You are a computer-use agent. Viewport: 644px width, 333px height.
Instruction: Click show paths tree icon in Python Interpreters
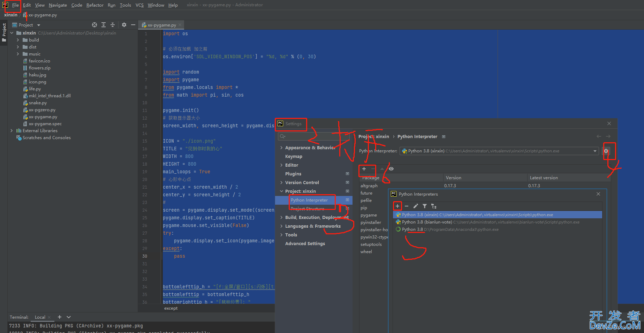[x=434, y=206]
